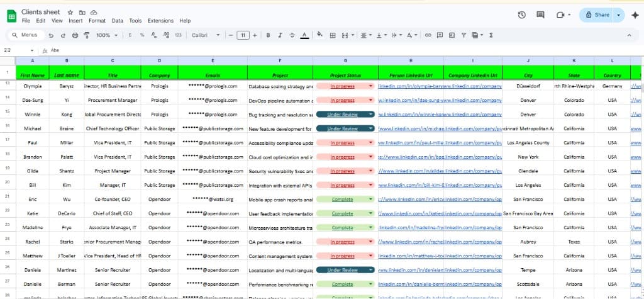Expand Share options dropdown arrow
Screen dimensions: 644x299
point(619,15)
